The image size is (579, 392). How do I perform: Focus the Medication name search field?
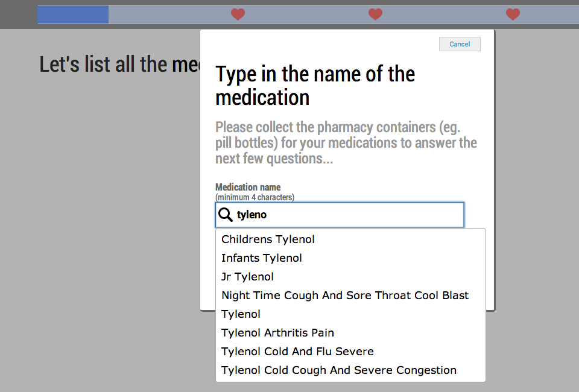tap(340, 215)
